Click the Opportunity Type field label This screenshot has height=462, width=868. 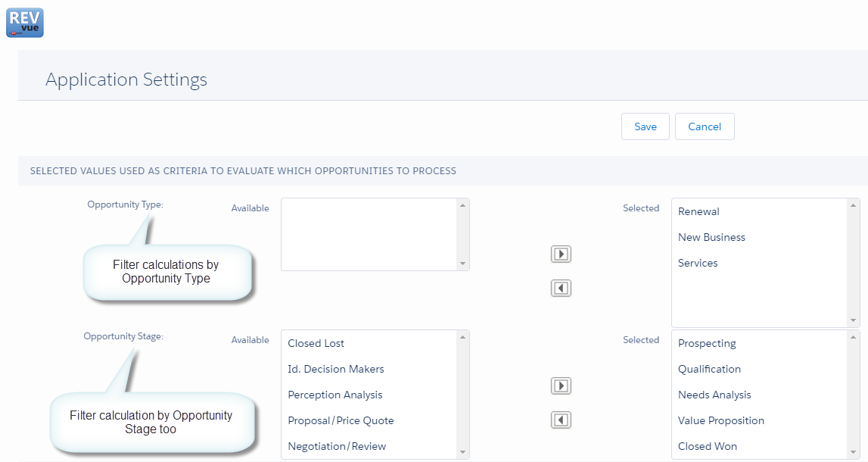[125, 204]
